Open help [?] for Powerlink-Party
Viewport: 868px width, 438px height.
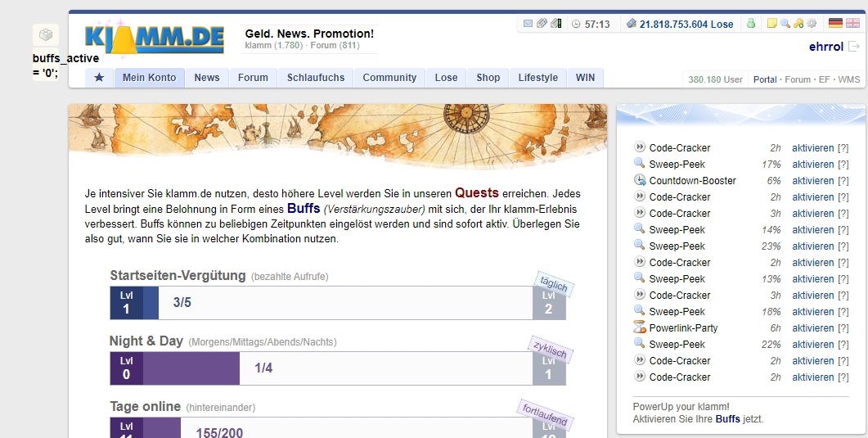click(843, 328)
